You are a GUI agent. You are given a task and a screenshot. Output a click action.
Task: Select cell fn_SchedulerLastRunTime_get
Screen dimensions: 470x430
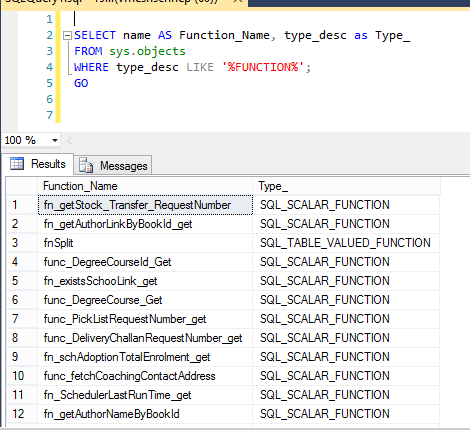145,395
